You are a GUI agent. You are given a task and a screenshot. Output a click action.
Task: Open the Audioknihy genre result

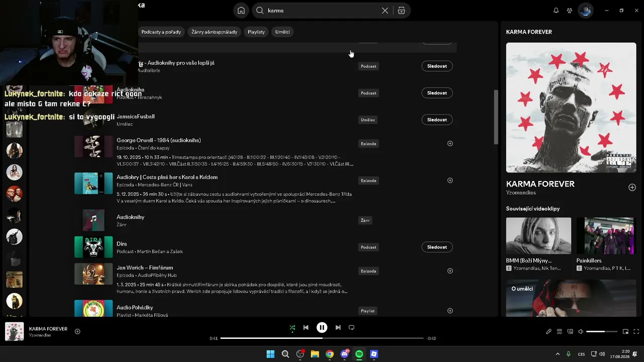(130, 217)
